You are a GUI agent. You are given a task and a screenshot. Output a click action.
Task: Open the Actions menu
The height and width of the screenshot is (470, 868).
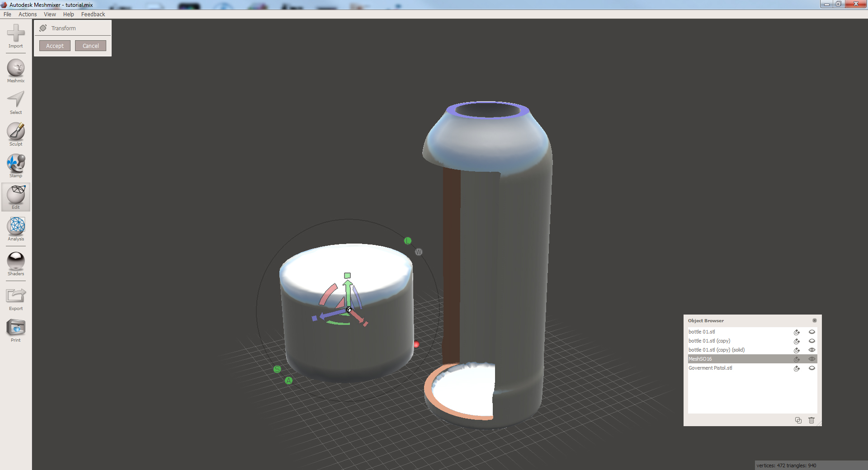(x=28, y=14)
